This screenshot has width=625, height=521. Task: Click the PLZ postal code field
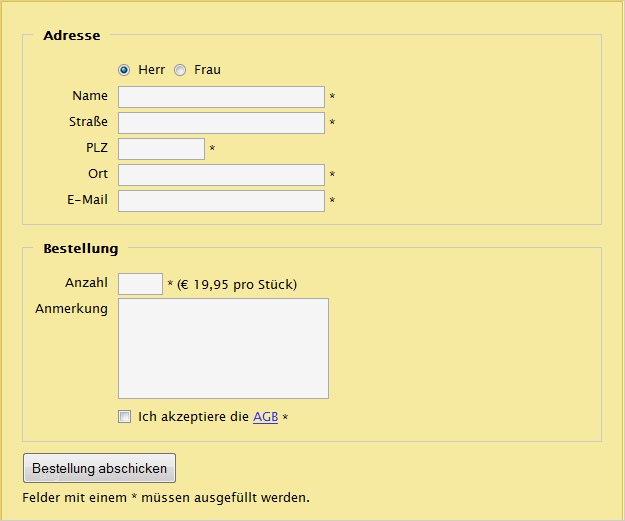tap(161, 149)
